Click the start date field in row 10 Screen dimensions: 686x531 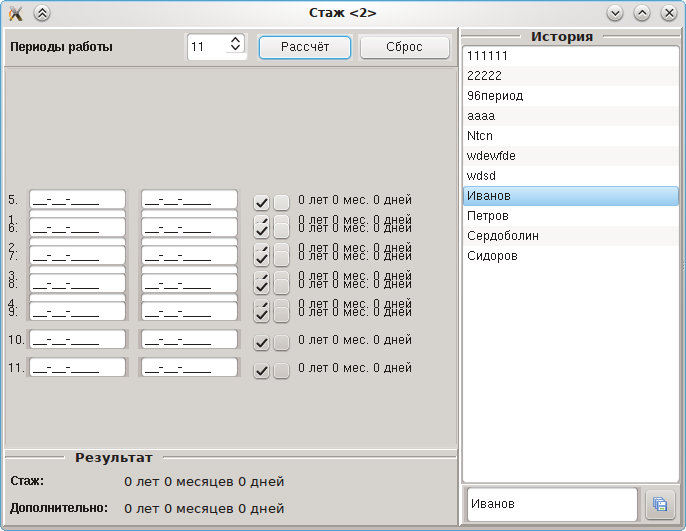78,340
